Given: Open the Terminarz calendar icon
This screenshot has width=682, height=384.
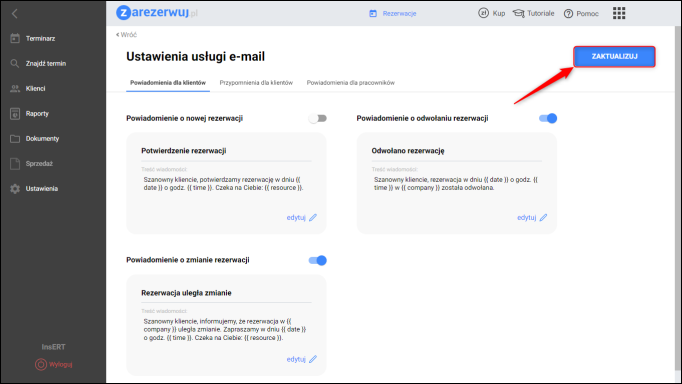Looking at the screenshot, I should 15,39.
